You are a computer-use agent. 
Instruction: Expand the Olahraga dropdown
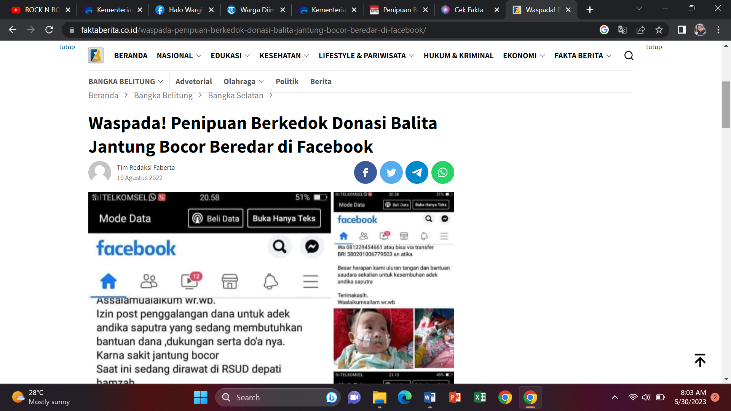click(x=242, y=81)
